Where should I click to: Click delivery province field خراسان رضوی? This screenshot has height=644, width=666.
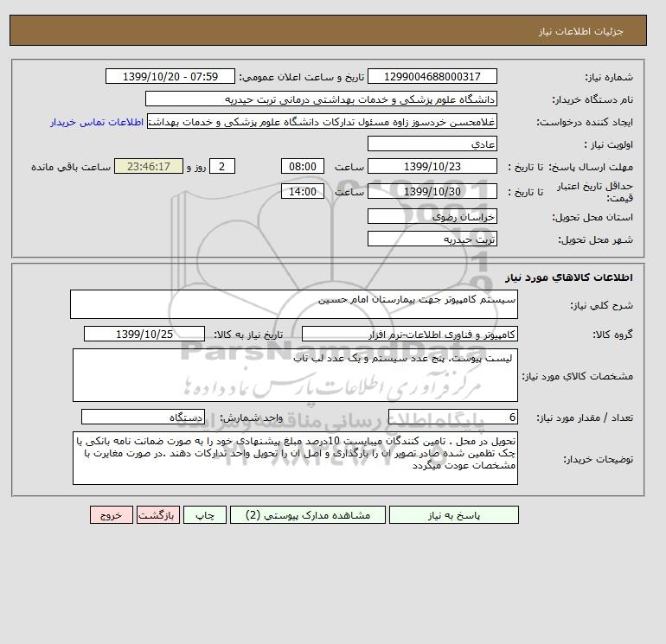click(432, 216)
